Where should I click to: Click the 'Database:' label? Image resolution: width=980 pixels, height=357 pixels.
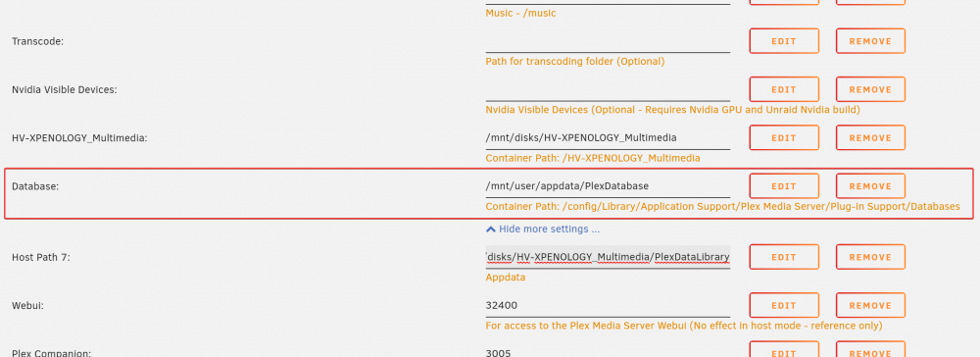[x=35, y=186]
